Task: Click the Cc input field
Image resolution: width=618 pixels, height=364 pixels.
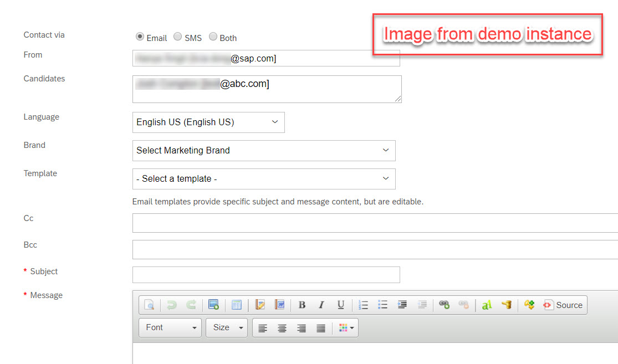Action: click(x=375, y=223)
